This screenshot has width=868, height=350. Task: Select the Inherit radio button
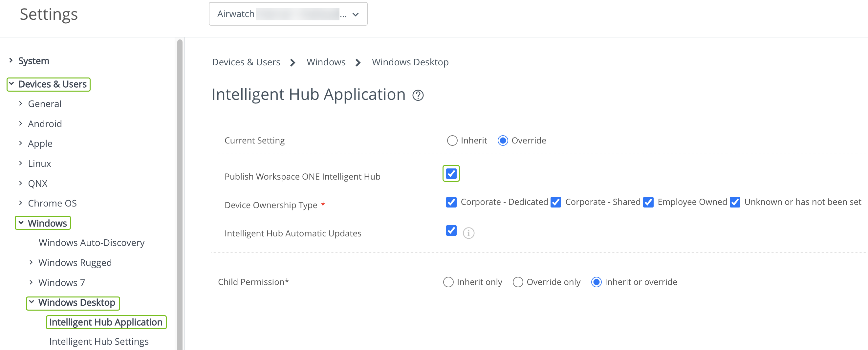[452, 140]
